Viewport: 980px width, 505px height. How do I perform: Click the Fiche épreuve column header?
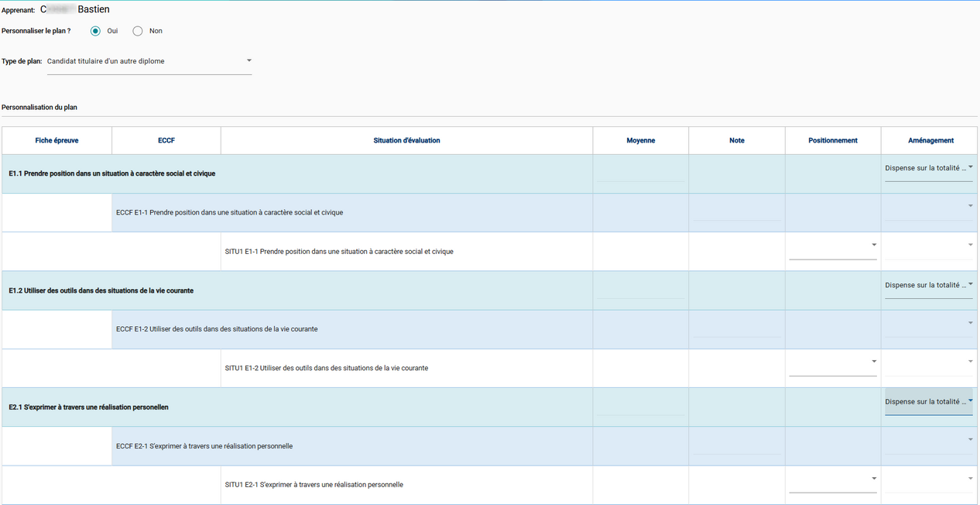[x=57, y=141]
